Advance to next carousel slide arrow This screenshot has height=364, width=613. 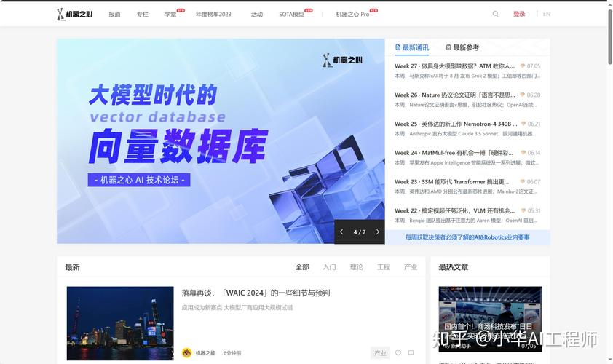tap(378, 232)
